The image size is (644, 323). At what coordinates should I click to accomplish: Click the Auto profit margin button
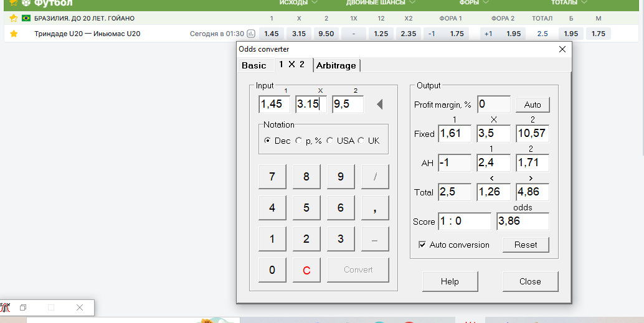coord(532,105)
